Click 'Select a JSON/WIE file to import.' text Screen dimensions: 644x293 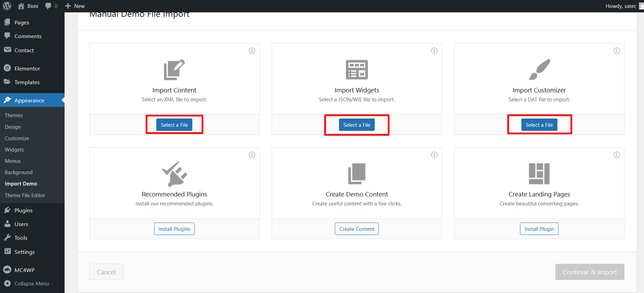[x=357, y=100]
